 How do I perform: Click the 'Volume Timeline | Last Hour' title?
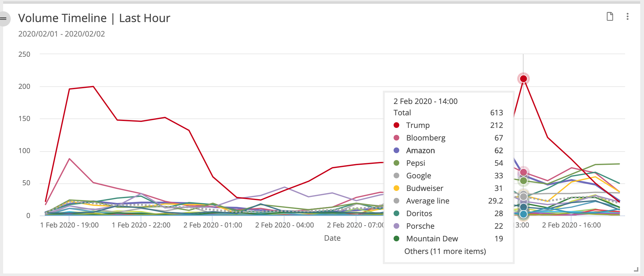(94, 18)
